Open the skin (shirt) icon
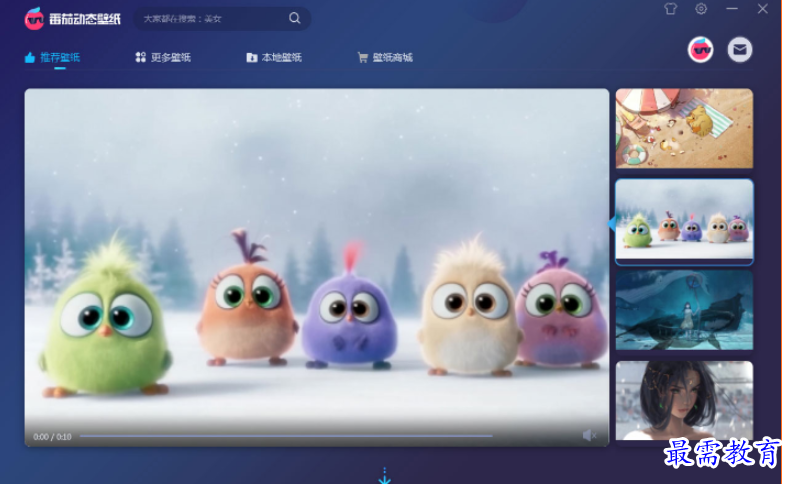The image size is (788, 484). click(x=670, y=9)
